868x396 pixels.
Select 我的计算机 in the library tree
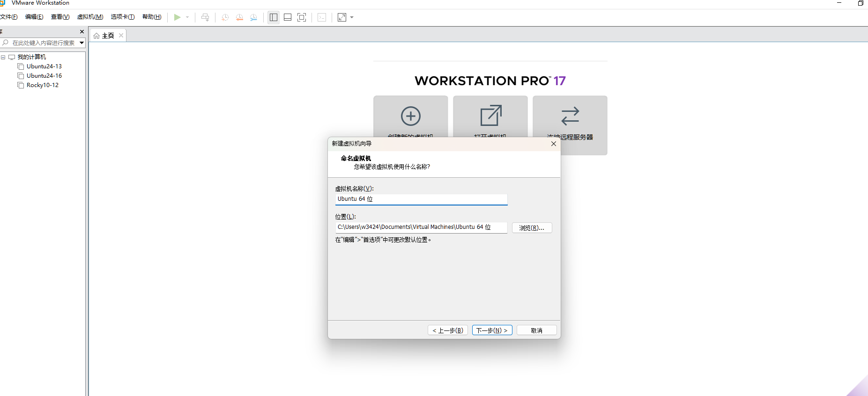pos(31,57)
